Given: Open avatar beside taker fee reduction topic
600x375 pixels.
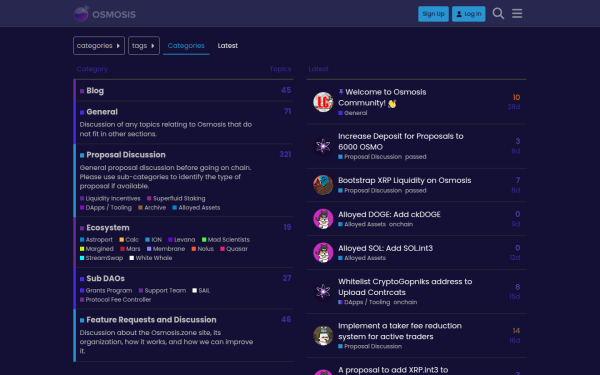Looking at the screenshot, I should 323,336.
